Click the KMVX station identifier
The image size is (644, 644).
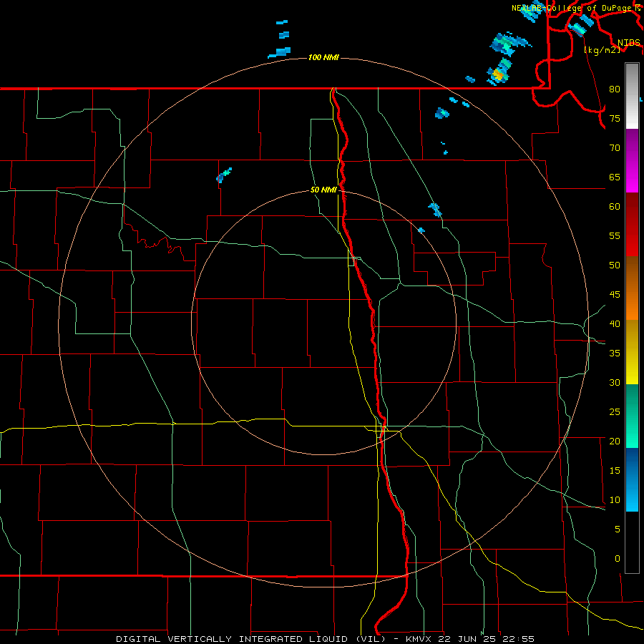[420, 639]
